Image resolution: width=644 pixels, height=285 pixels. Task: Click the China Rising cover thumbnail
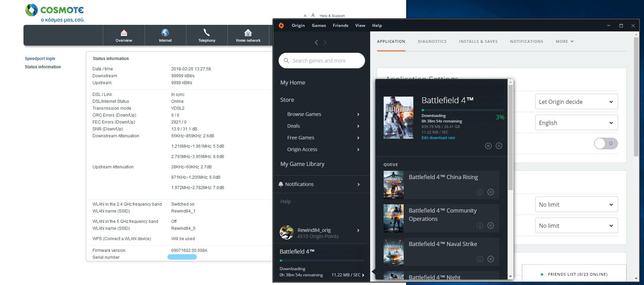click(x=394, y=185)
